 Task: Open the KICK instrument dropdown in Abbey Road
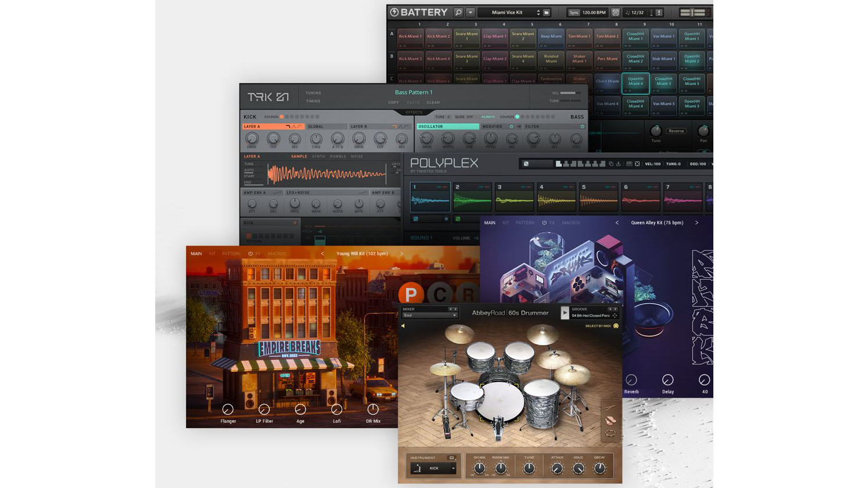click(x=434, y=468)
